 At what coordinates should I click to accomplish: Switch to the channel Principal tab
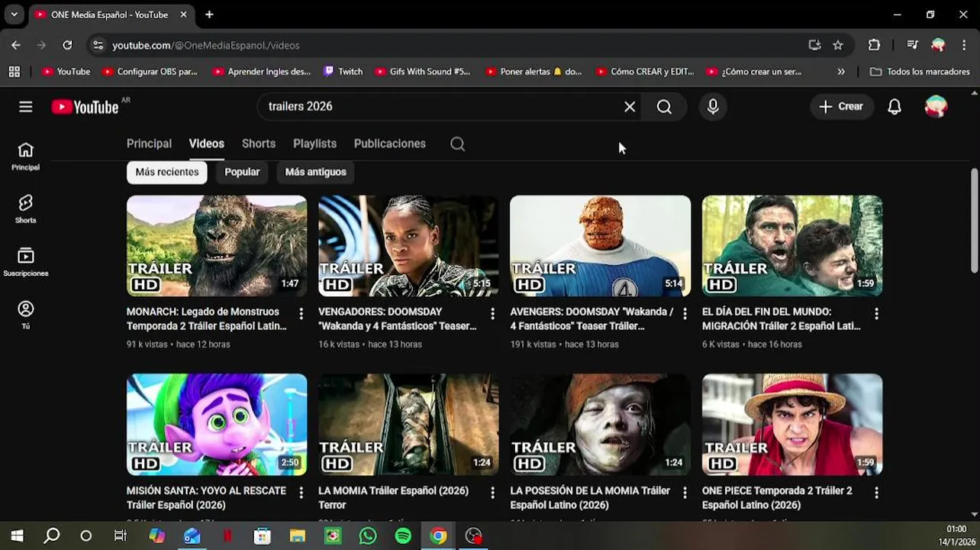tap(149, 144)
